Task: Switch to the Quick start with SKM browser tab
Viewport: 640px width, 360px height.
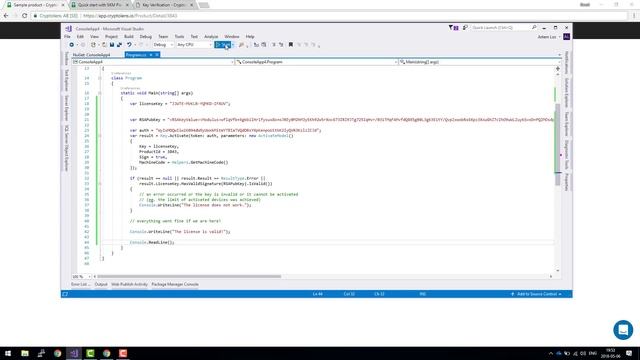Action: pyautogui.click(x=99, y=5)
